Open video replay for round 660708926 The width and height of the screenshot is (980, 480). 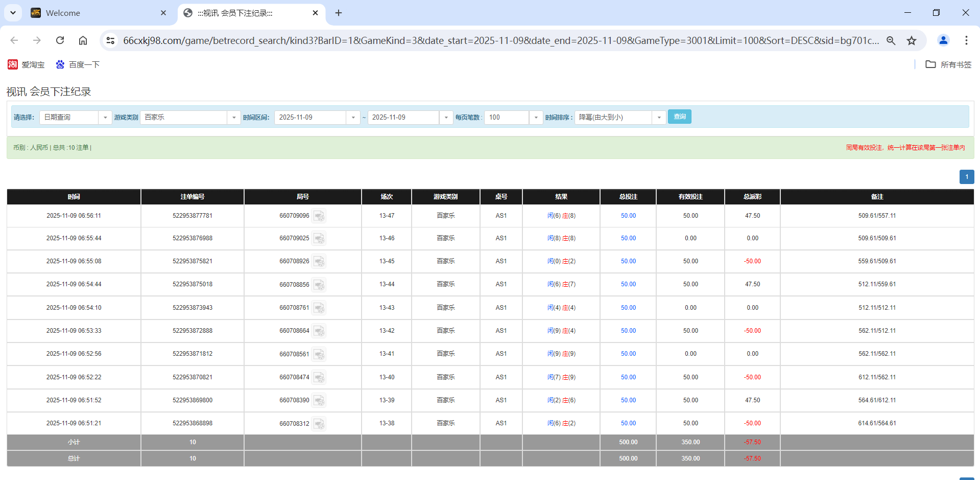[319, 262]
